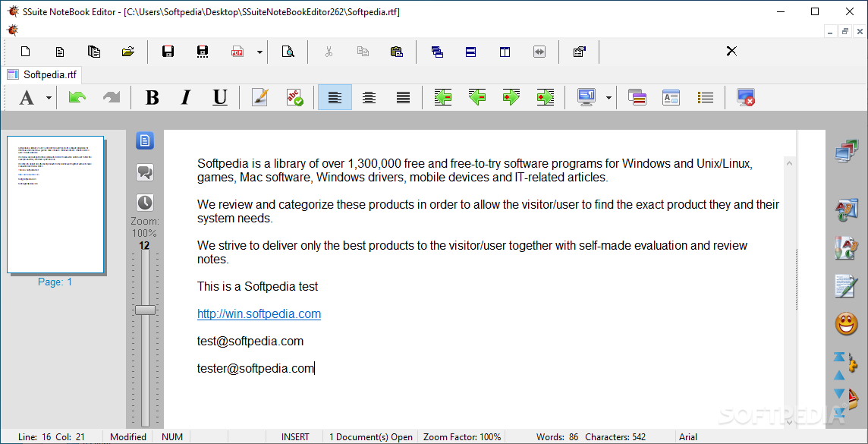Insert a bullet list

tap(706, 97)
